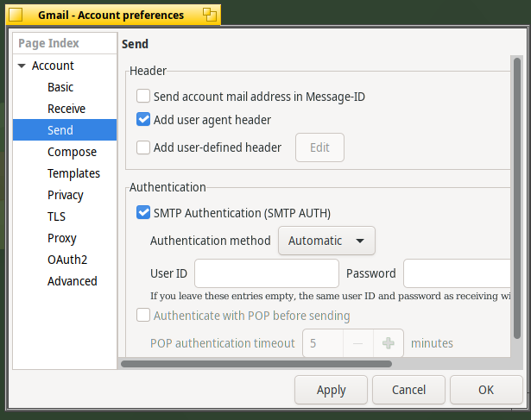Click the Cancel button
Image resolution: width=531 pixels, height=420 pixels.
pos(408,390)
